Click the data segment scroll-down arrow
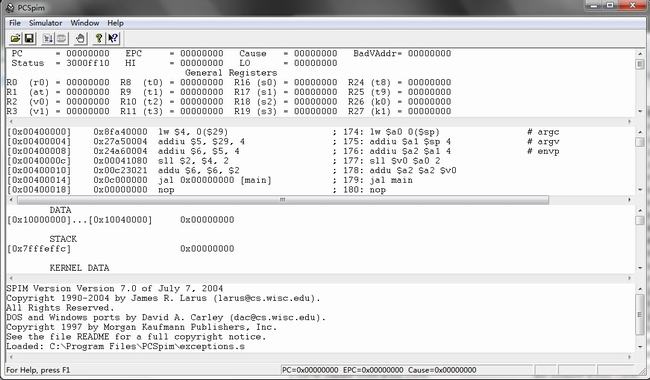The width and height of the screenshot is (650, 380). 640,268
